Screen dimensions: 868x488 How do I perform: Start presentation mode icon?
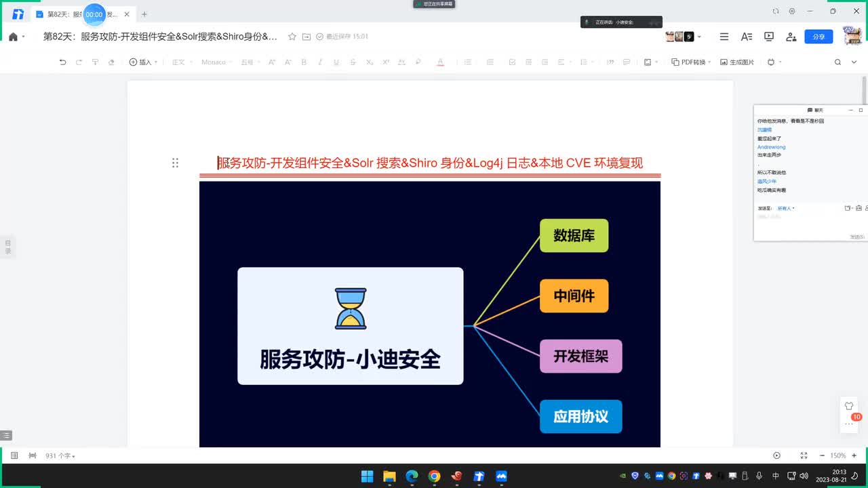[x=769, y=37]
